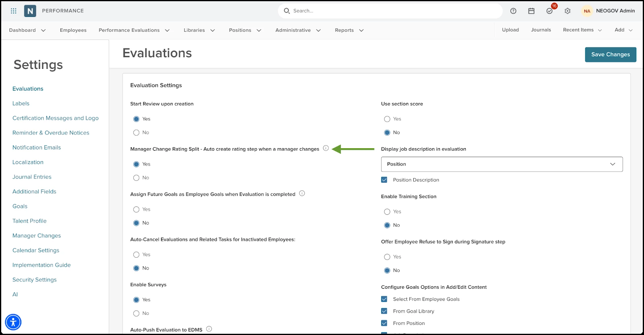The width and height of the screenshot is (644, 335).
Task: Click the accessibility widget icon
Action: (x=13, y=322)
